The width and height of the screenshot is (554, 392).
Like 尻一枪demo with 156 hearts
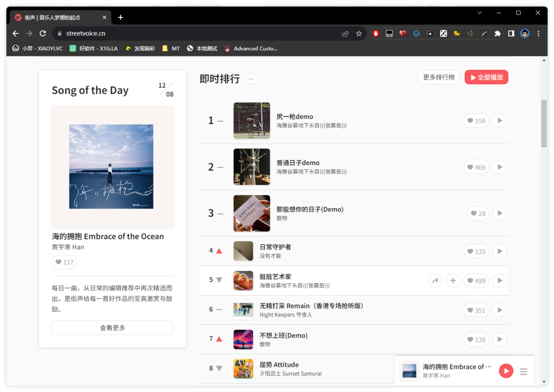tap(476, 121)
